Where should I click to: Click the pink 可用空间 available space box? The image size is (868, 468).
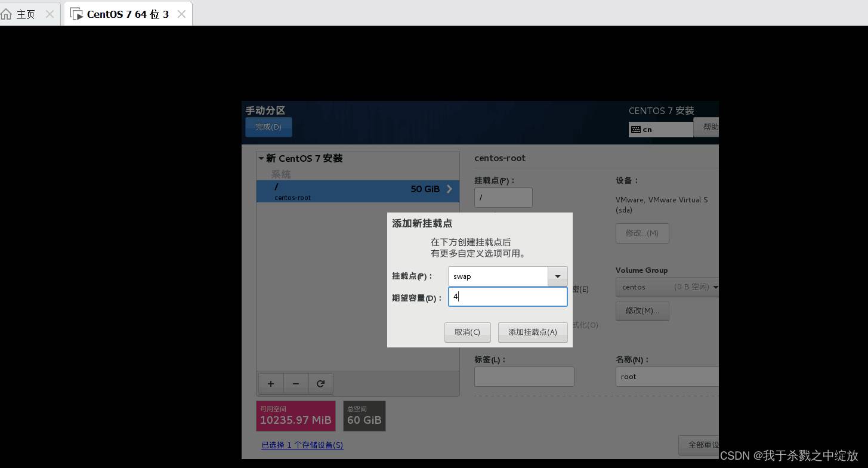click(295, 415)
